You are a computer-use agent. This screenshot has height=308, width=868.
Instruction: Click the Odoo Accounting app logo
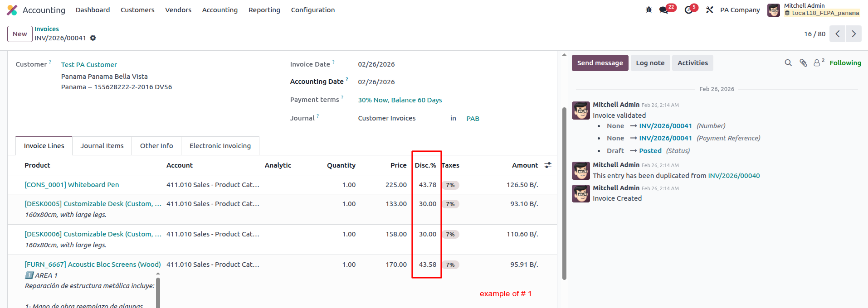[x=12, y=10]
